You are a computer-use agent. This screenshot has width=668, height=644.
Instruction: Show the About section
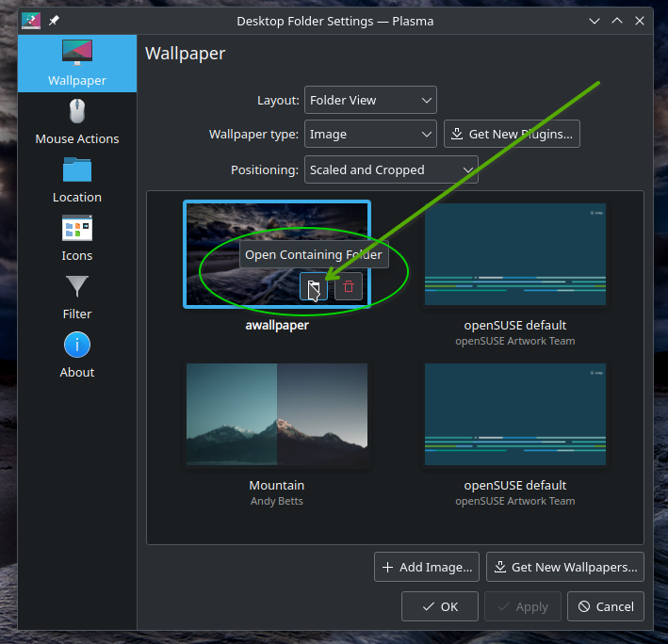point(77,356)
